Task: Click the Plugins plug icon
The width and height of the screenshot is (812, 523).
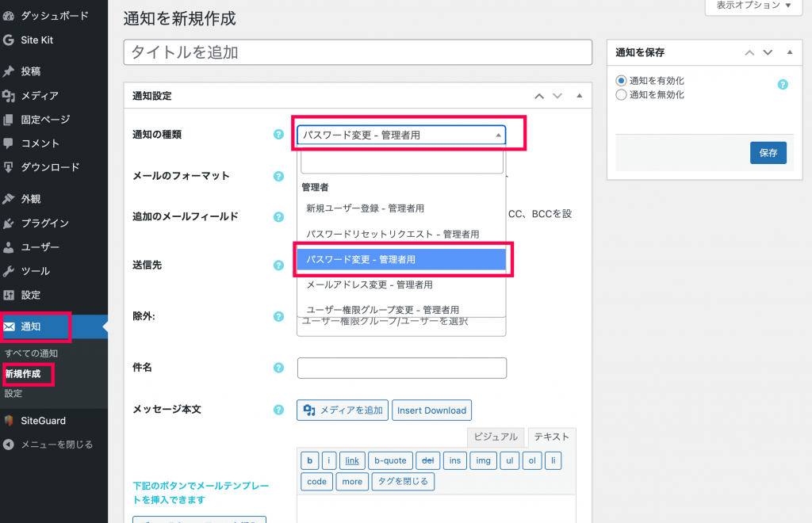Action: 8,223
